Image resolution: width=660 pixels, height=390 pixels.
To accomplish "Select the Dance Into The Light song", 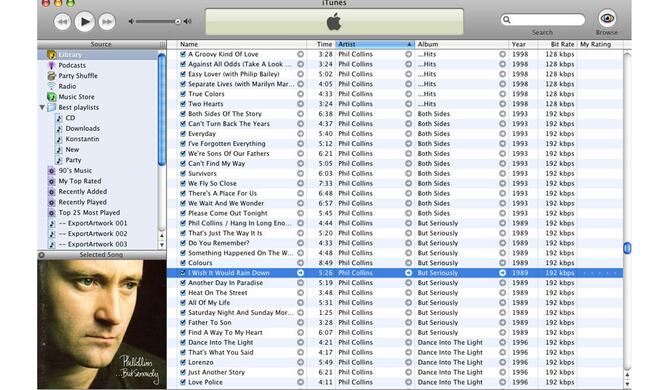I will point(221,342).
